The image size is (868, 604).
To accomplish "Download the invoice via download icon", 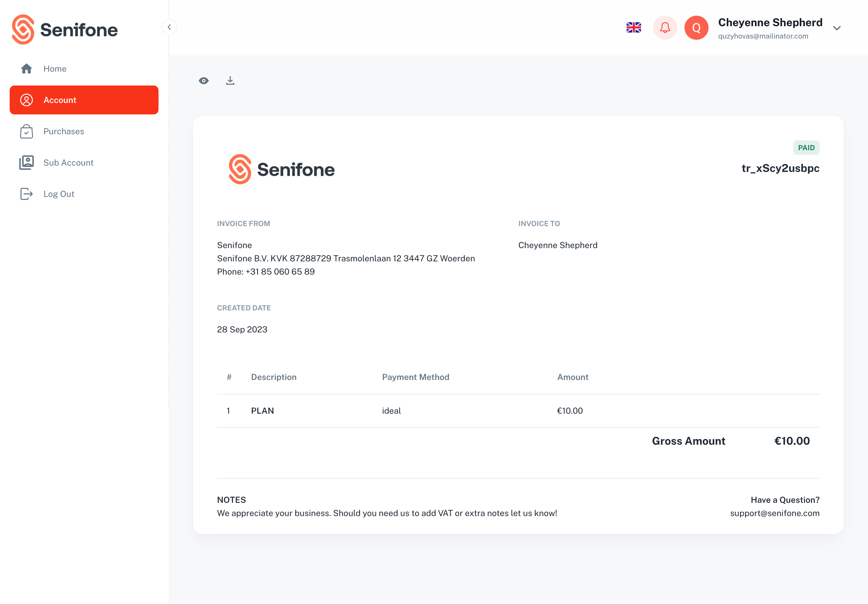I will point(230,80).
